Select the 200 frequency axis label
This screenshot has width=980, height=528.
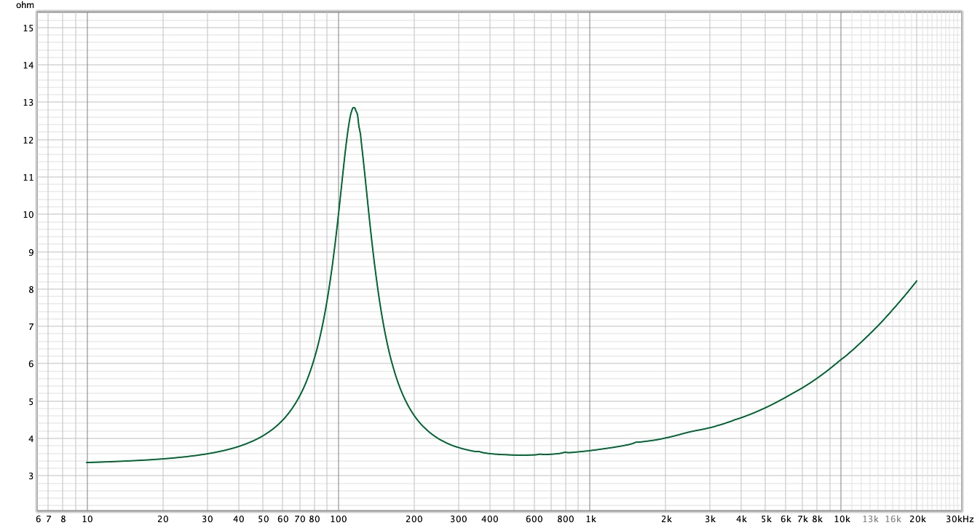point(414,519)
